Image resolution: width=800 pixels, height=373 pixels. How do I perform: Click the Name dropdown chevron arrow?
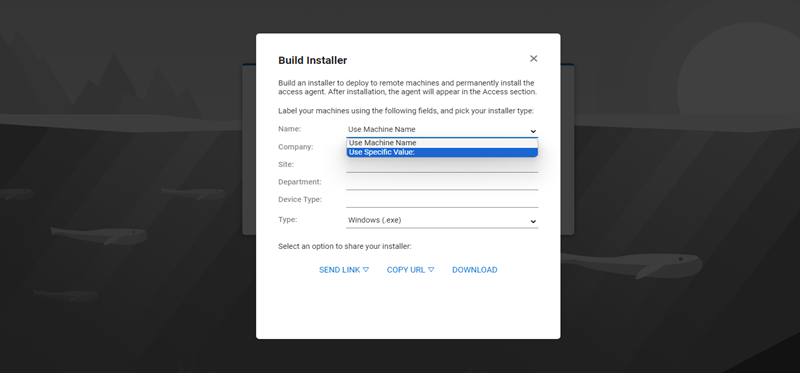point(533,131)
